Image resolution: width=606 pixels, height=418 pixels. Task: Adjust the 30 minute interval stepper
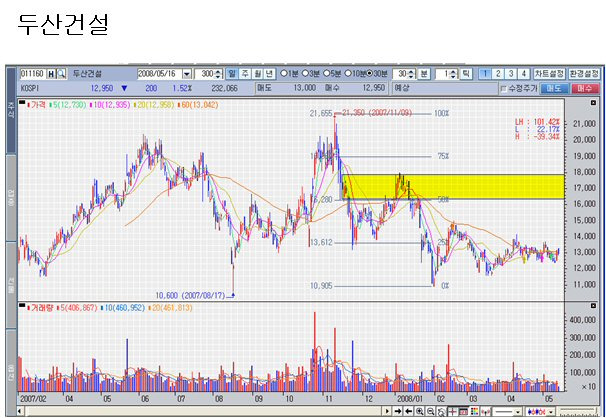tap(411, 73)
